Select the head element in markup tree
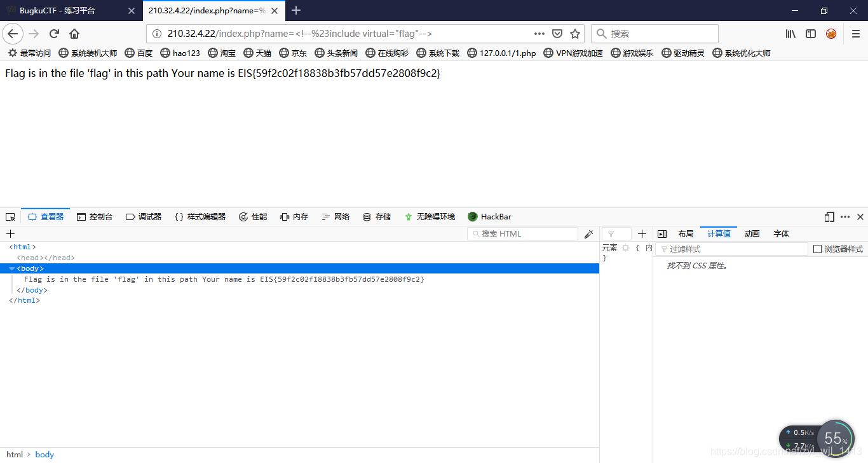Image resolution: width=868 pixels, height=463 pixels. click(x=46, y=258)
